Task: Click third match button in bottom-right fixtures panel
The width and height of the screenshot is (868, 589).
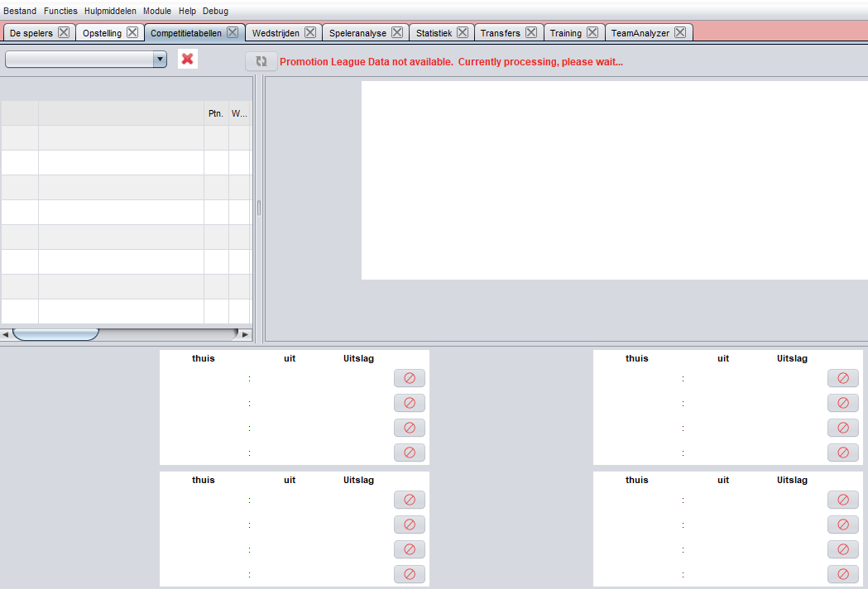Action: pyautogui.click(x=843, y=549)
